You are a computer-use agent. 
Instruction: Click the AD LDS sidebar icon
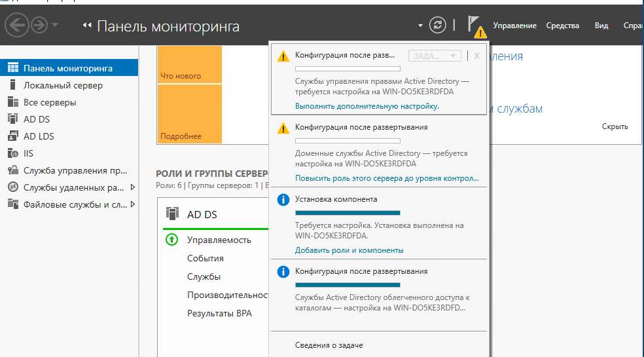tap(13, 136)
